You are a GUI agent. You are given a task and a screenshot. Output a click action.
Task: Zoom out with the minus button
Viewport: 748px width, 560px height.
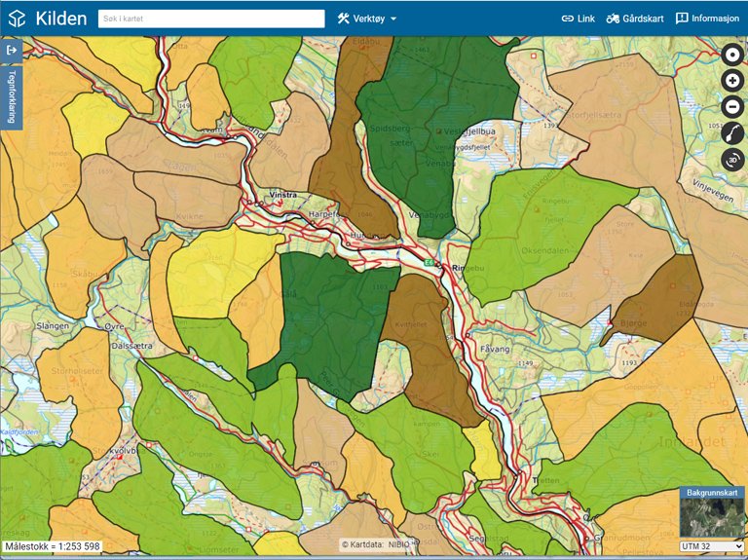pos(732,107)
